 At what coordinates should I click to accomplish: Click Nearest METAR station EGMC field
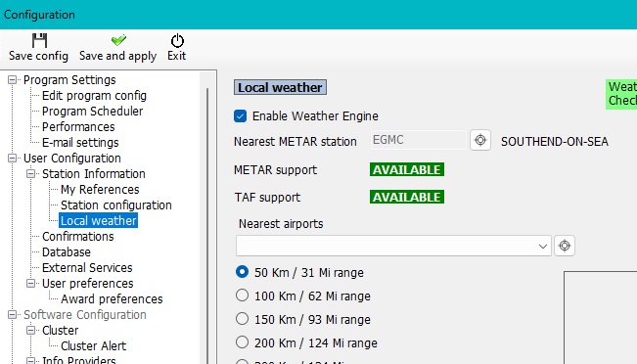[418, 140]
